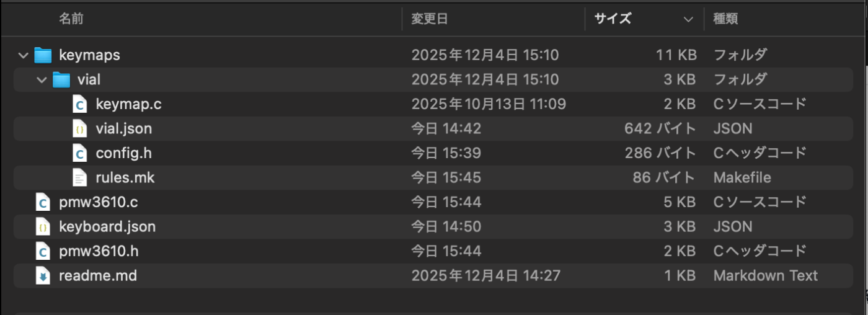Toggle sort direction chevron in サイズ column
The image size is (868, 315).
(x=688, y=19)
